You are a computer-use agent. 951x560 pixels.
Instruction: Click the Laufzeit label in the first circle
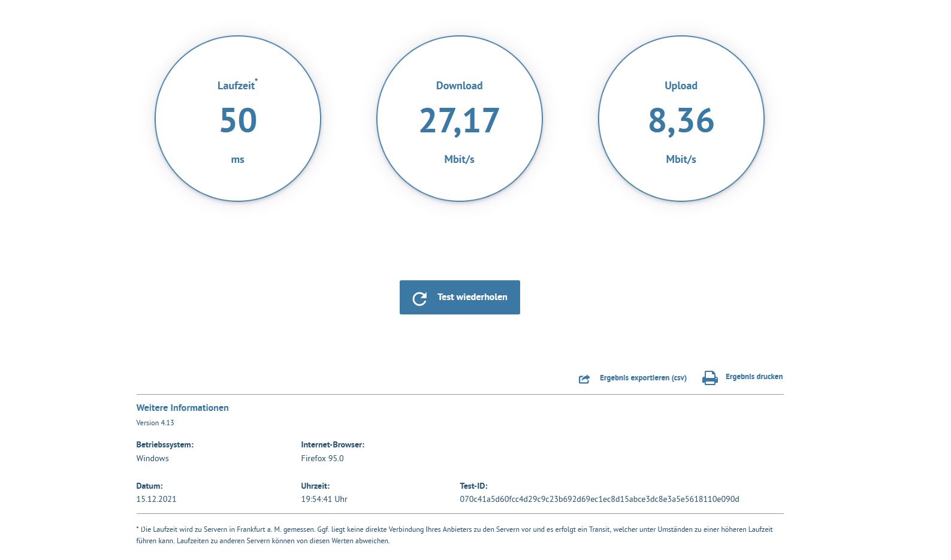[x=236, y=86]
